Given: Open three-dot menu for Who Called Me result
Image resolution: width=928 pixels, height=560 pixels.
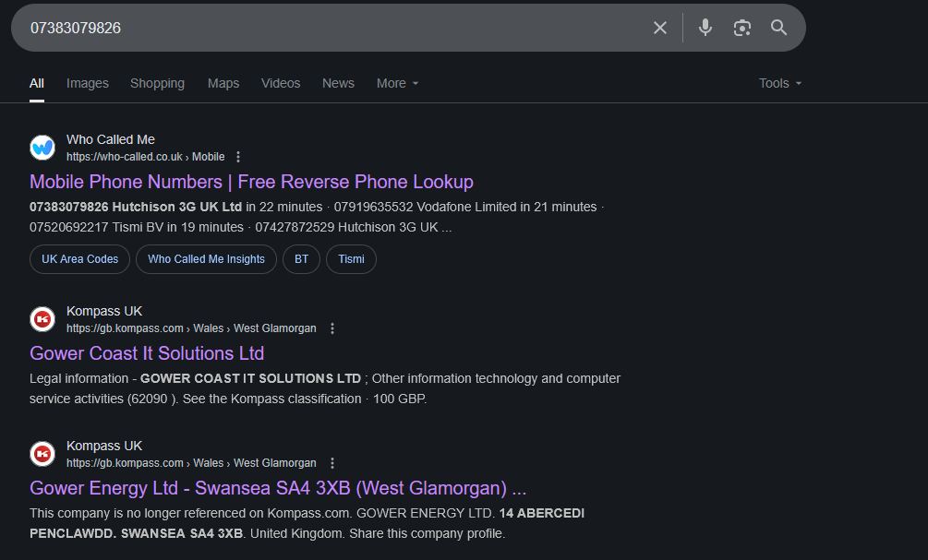Looking at the screenshot, I should click(x=238, y=157).
